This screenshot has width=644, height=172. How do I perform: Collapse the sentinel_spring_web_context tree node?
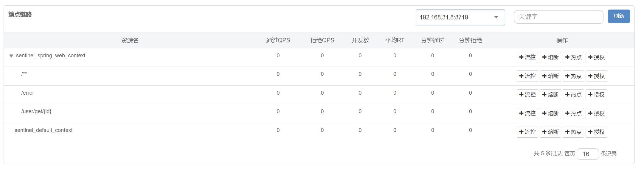tap(11, 56)
